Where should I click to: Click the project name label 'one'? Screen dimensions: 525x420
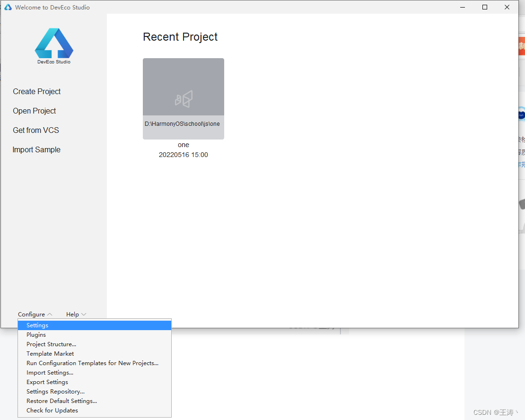click(x=184, y=145)
